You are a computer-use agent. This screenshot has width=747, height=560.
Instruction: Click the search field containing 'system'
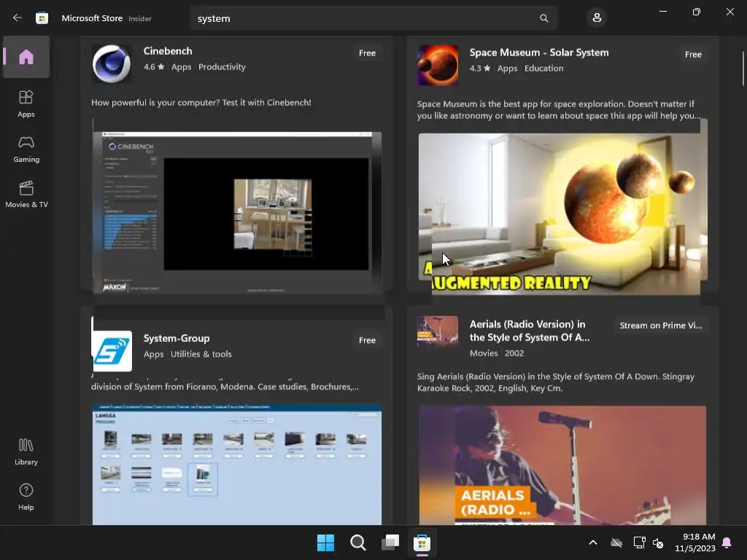click(x=373, y=18)
